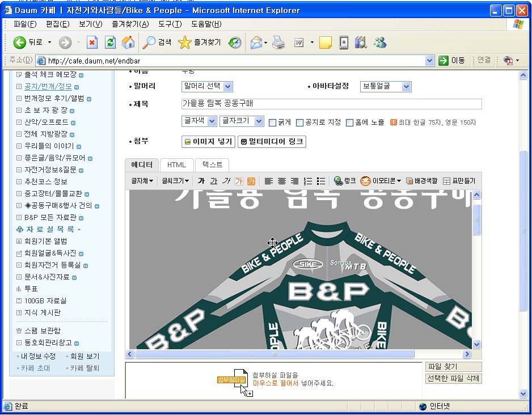Apply bold with the 가 bold icon
Image resolution: width=532 pixels, height=415 pixels.
point(201,181)
